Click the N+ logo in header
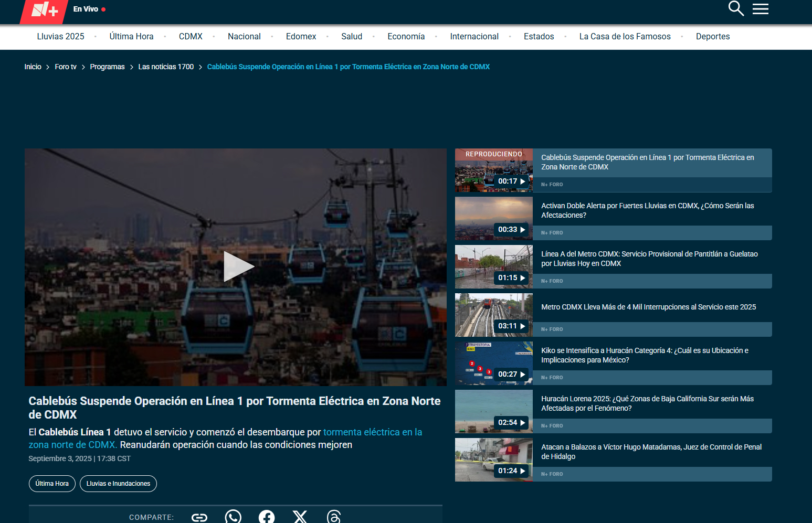Screen dimensions: 812x523 (x=44, y=10)
